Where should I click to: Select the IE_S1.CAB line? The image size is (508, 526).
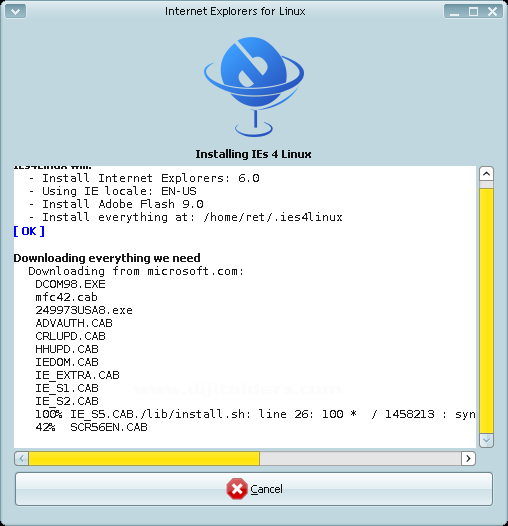point(67,388)
